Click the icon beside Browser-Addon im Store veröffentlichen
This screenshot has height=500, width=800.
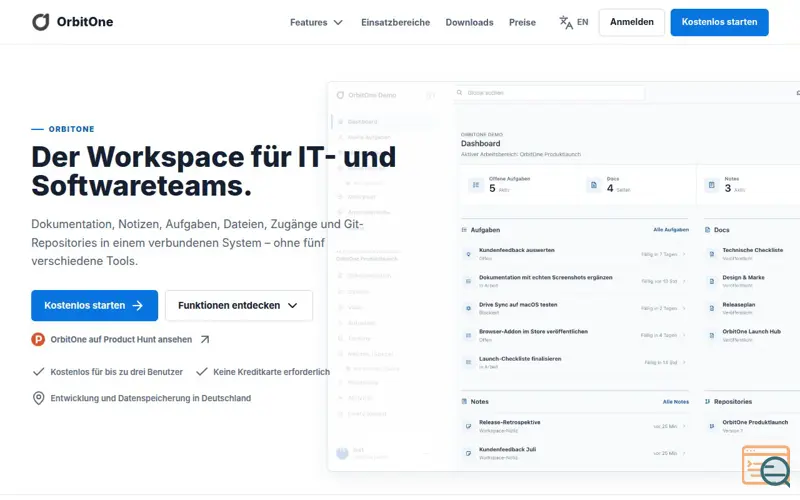coord(468,335)
